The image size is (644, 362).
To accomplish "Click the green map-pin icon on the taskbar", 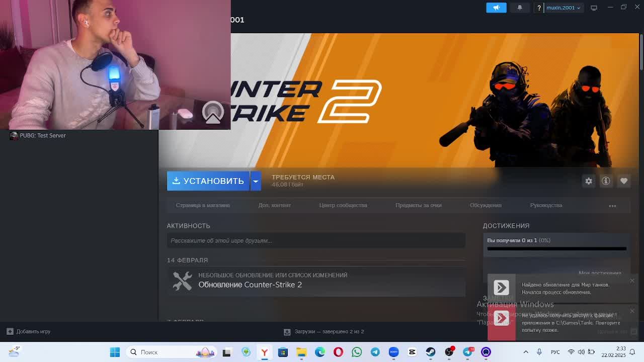I will [x=246, y=352].
